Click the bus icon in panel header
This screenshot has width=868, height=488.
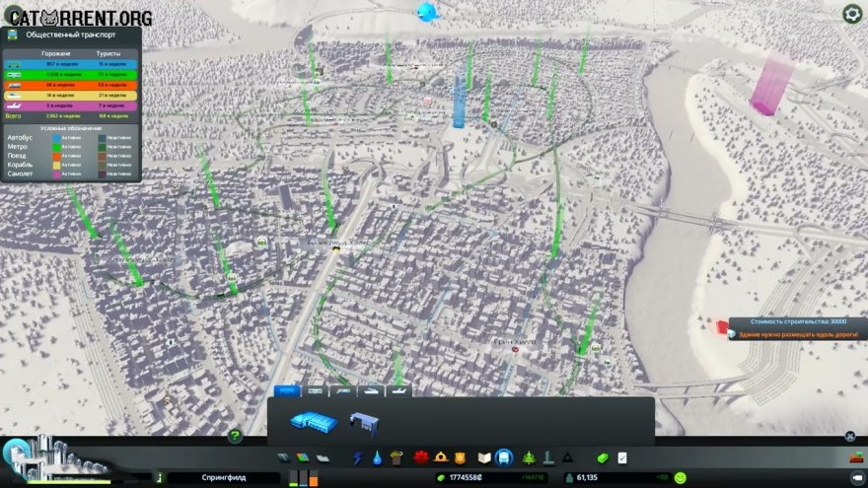point(12,35)
